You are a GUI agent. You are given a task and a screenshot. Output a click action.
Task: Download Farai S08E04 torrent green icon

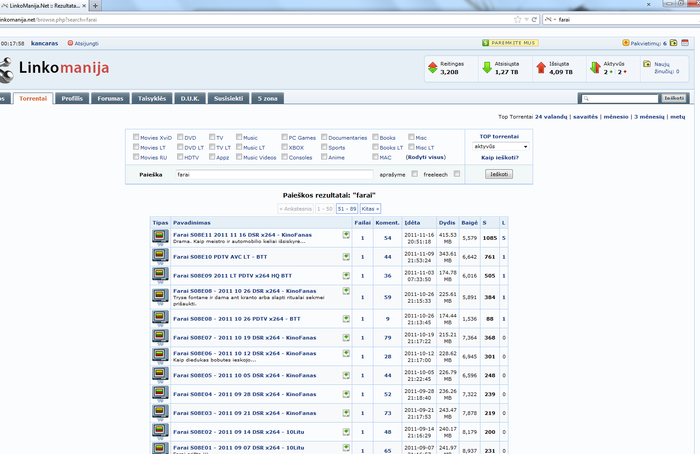[x=346, y=394]
